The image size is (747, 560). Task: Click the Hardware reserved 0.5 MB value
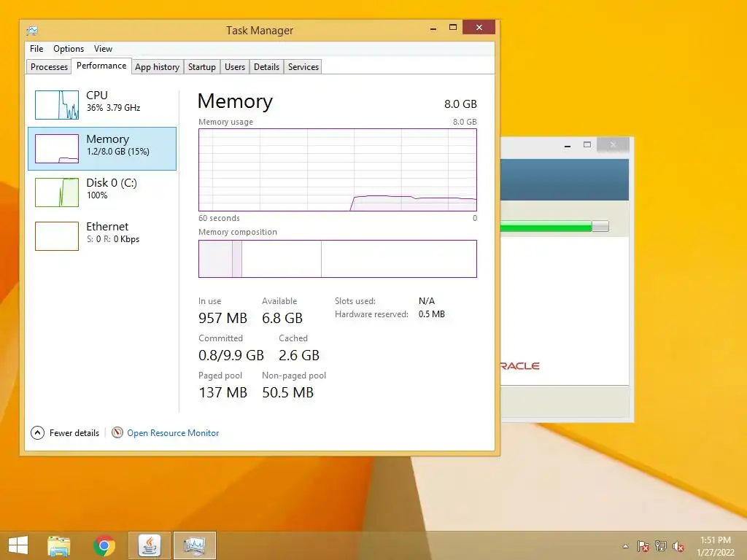pos(432,314)
